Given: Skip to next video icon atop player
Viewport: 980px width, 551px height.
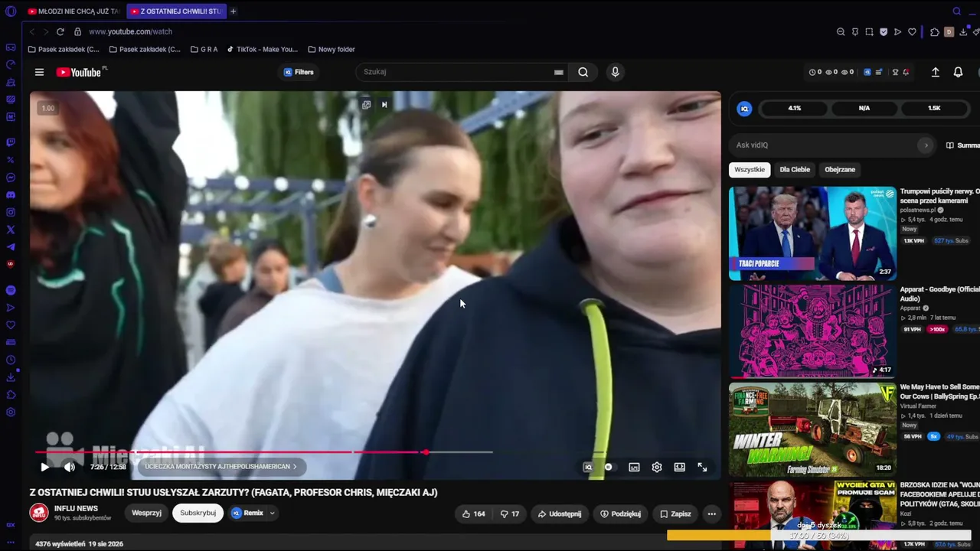Looking at the screenshot, I should pyautogui.click(x=384, y=105).
